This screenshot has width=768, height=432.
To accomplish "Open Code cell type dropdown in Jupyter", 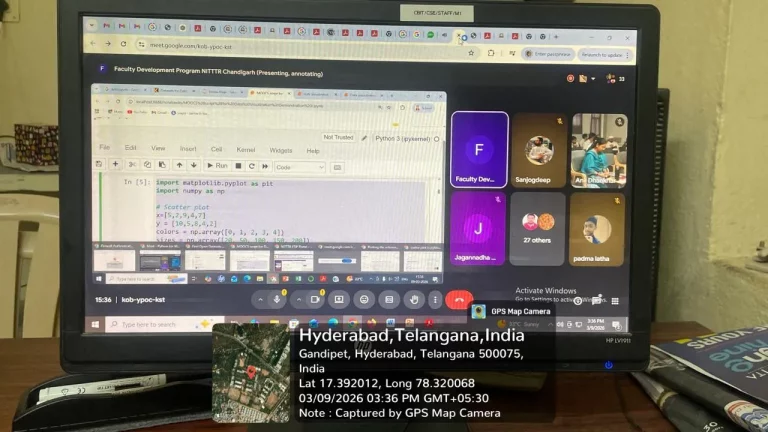I will tap(300, 167).
